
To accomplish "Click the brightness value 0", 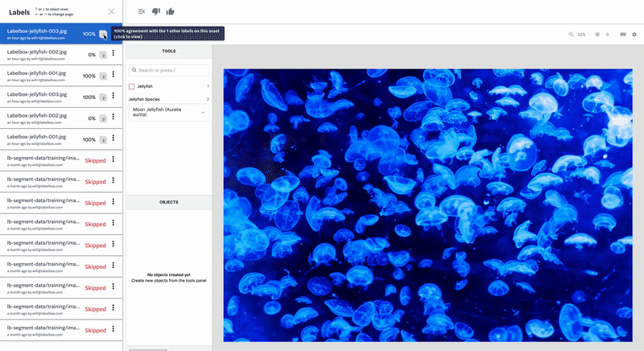I will point(607,35).
